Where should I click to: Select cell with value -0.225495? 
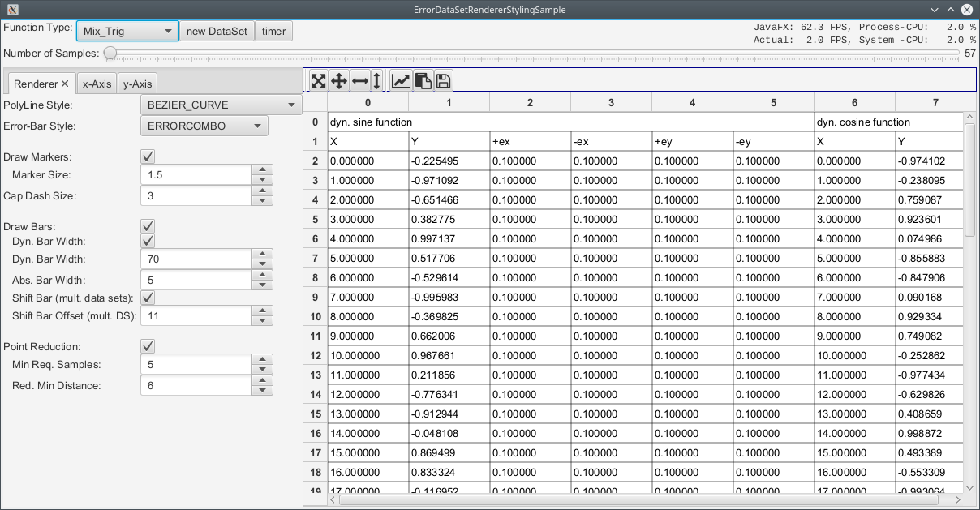449,161
